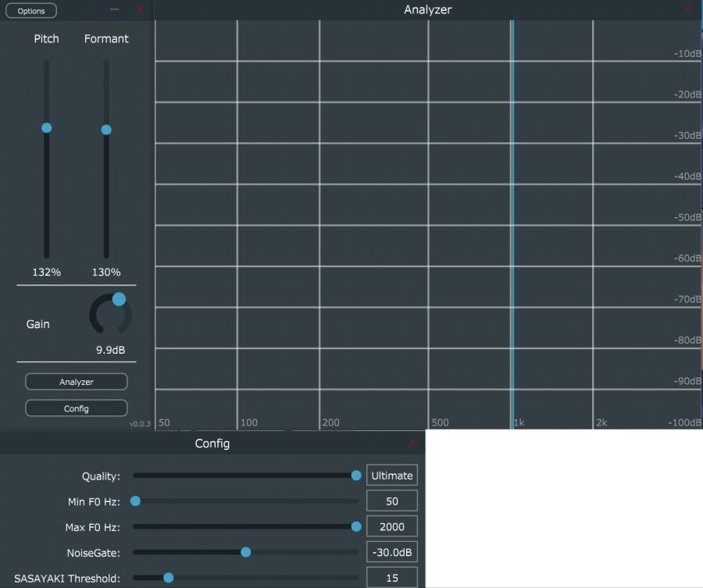Close the Config window
The width and height of the screenshot is (703, 588).
(x=413, y=443)
